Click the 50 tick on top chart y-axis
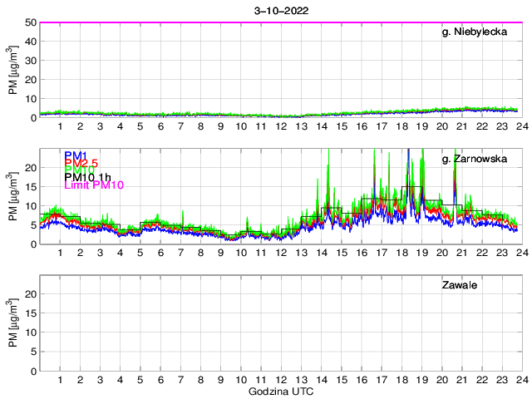This screenshot has width=532, height=399. [30, 22]
